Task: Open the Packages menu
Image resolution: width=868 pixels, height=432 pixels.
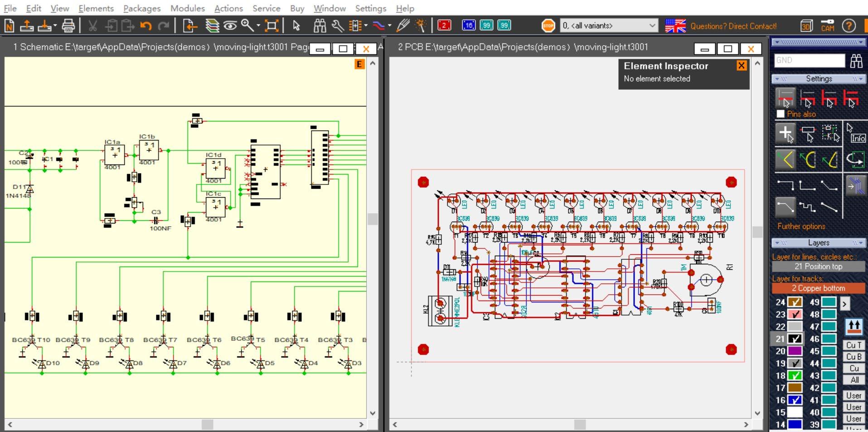Action: point(142,8)
